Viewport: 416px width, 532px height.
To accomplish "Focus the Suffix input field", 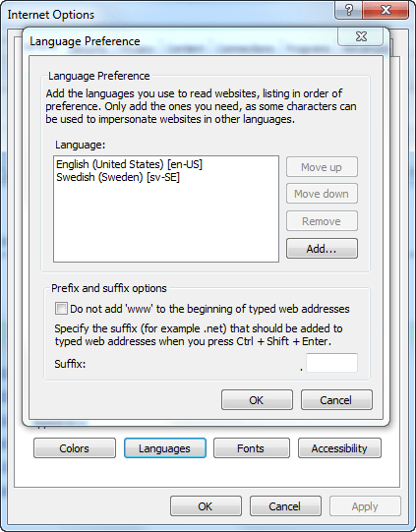I will point(331,363).
